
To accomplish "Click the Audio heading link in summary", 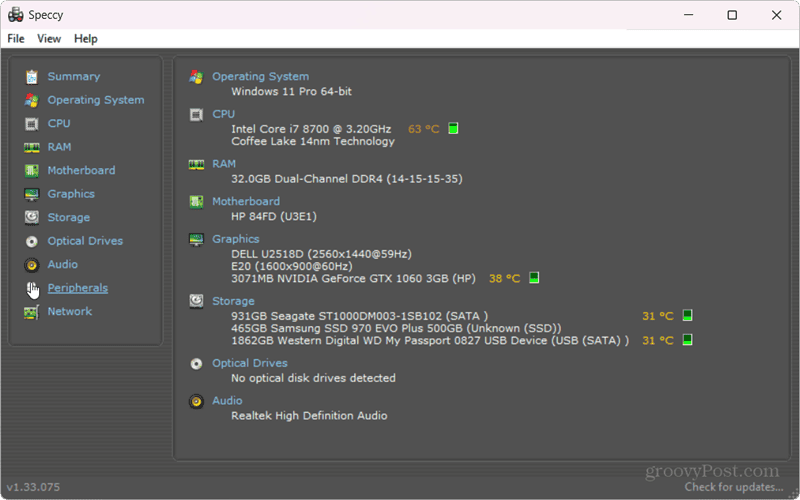I will tap(227, 401).
